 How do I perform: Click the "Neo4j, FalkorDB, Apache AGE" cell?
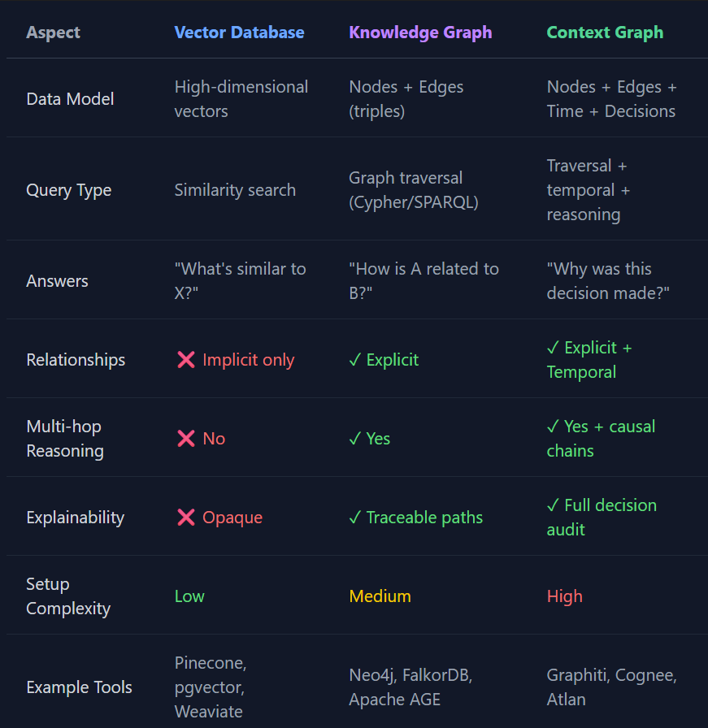point(410,687)
